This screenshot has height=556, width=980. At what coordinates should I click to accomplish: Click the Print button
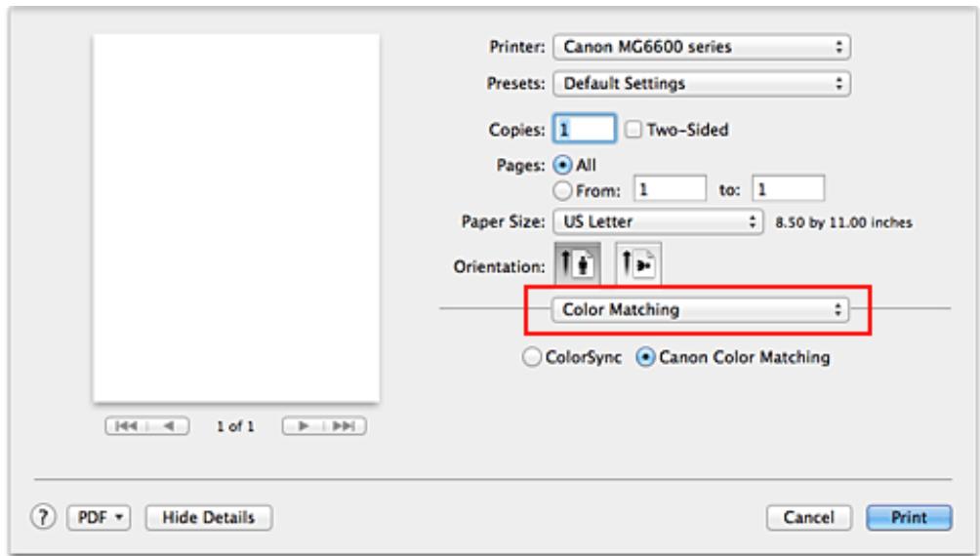tap(909, 517)
